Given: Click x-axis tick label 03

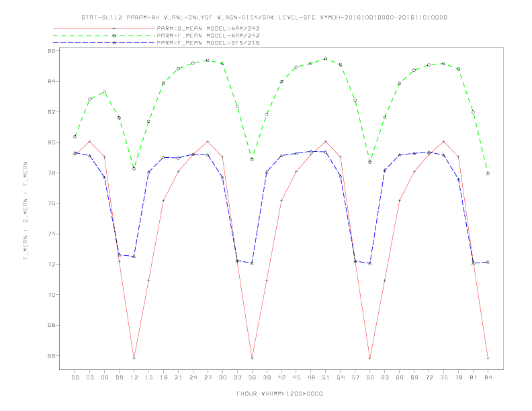Looking at the screenshot, I should (x=89, y=377).
